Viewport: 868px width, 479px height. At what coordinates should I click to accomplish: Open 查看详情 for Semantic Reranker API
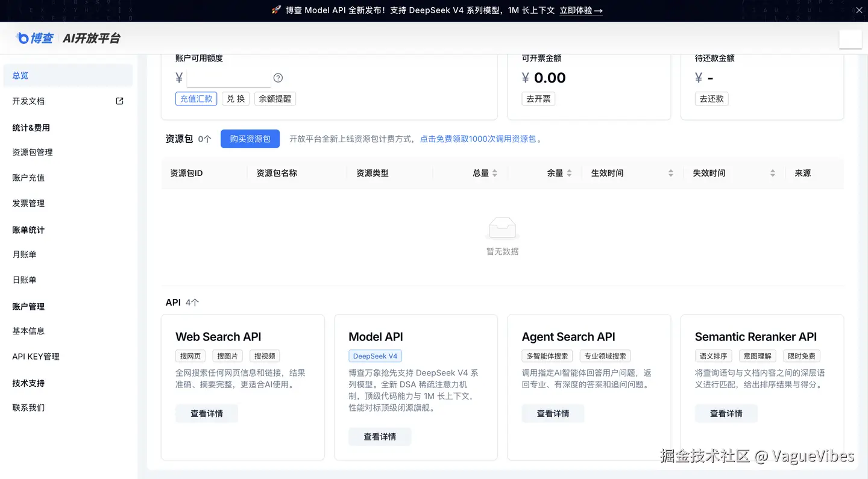[x=726, y=413]
